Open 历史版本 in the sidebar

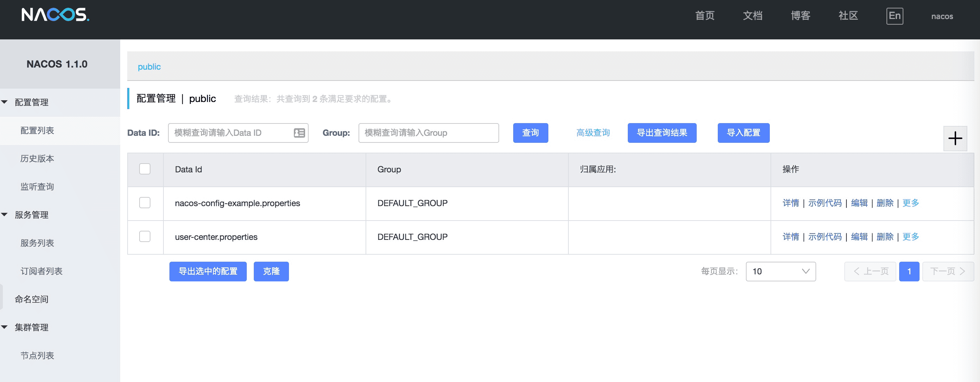[37, 159]
